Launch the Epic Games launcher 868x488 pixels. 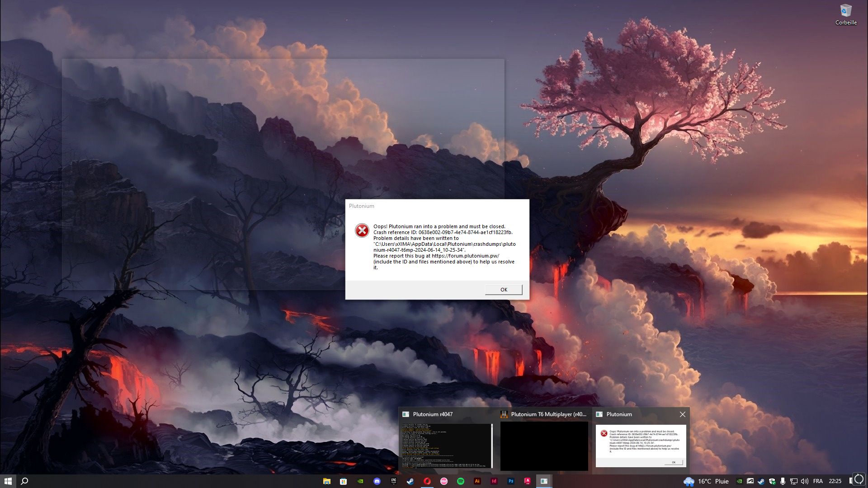[394, 481]
